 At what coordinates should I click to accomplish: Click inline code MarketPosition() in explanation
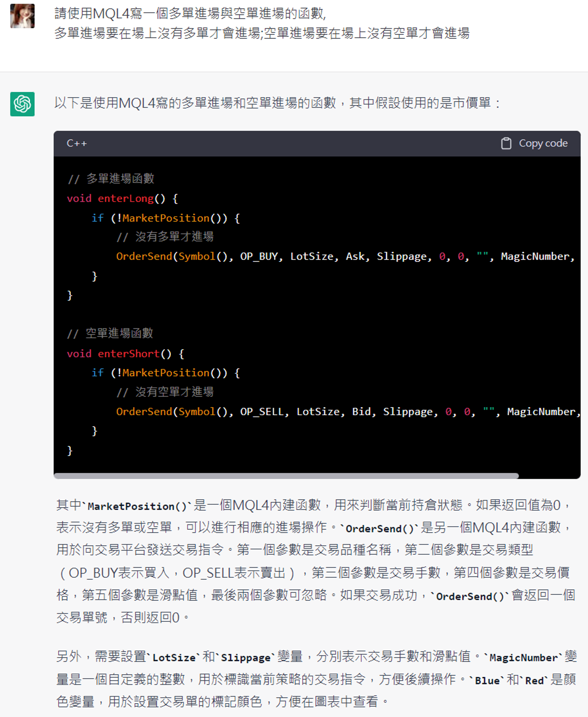137,506
